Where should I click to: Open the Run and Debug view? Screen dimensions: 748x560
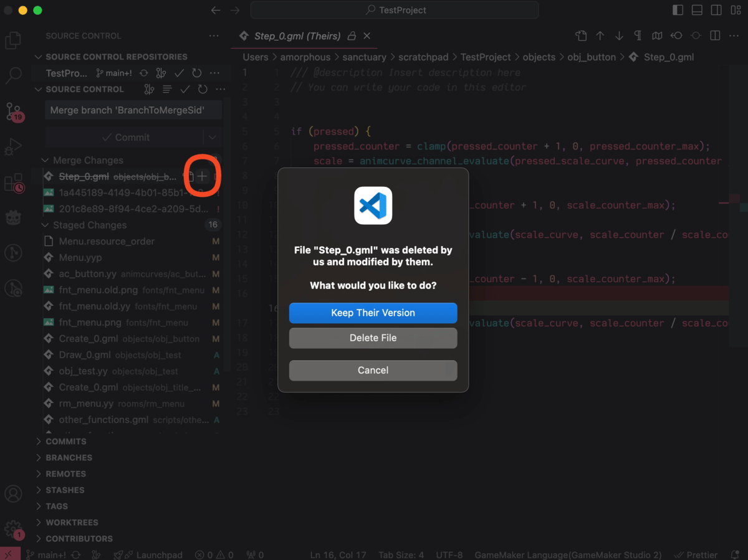coord(13,147)
